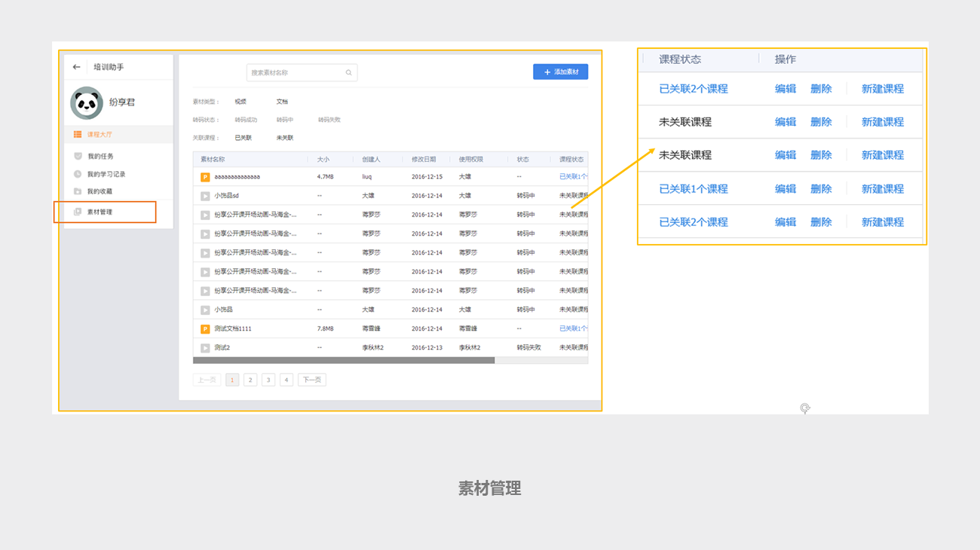
Task: Click the orange P icon for 测试文档1111
Action: click(205, 328)
